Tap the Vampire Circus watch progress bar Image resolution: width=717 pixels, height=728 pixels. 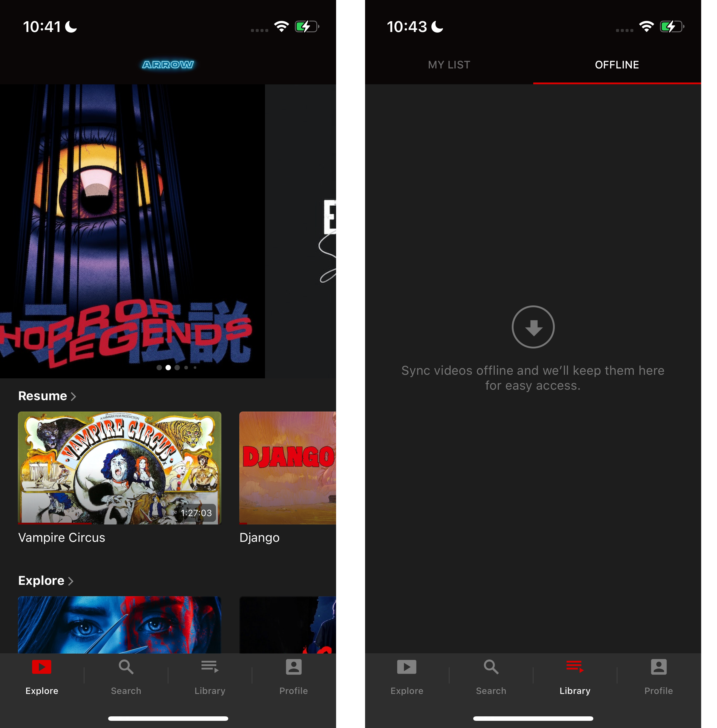pyautogui.click(x=119, y=523)
